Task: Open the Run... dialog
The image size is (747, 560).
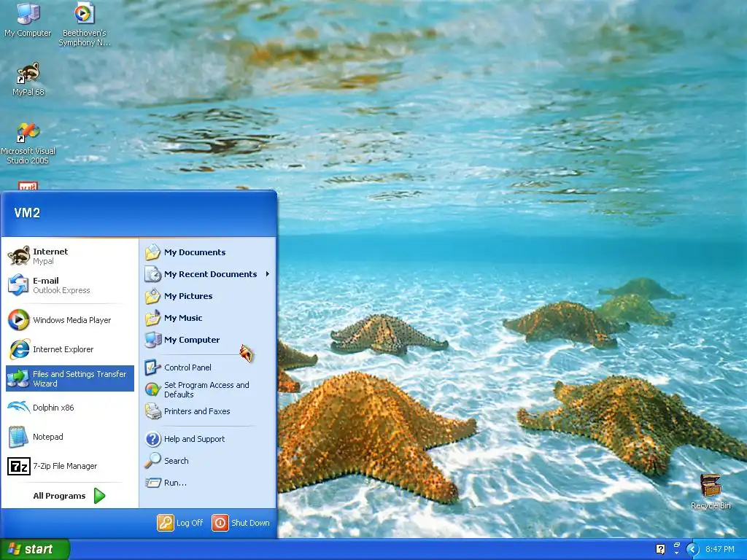Action: coord(207,483)
